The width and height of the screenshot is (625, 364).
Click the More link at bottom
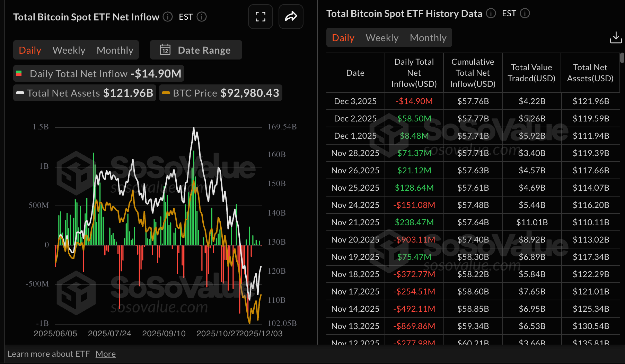pos(105,354)
